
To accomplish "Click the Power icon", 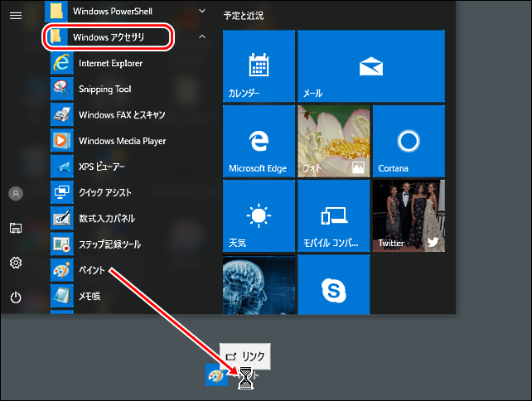I will 16,297.
